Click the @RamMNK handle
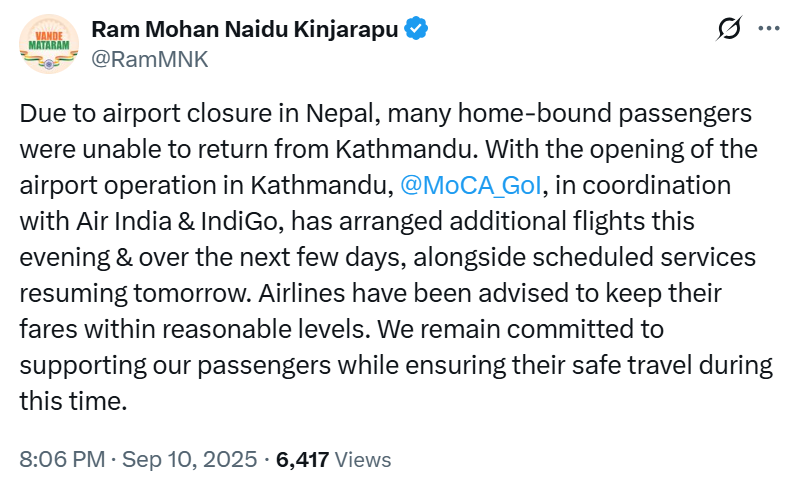This screenshot has height=478, width=802. pyautogui.click(x=149, y=60)
